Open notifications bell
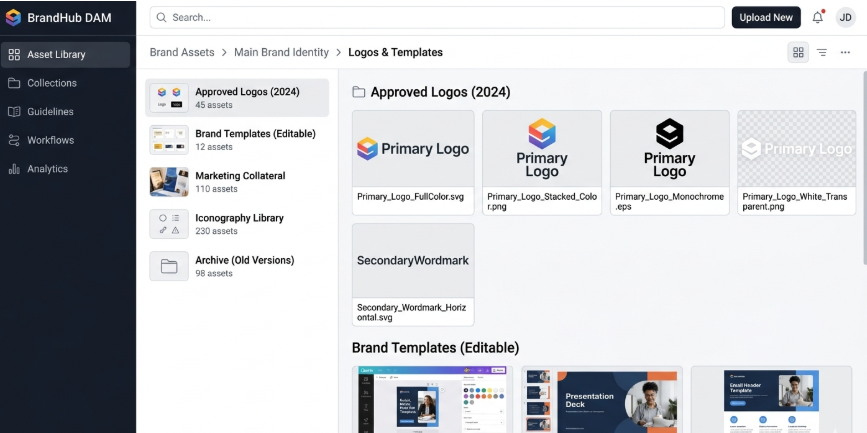Viewport: 867px width, 433px height. [818, 17]
